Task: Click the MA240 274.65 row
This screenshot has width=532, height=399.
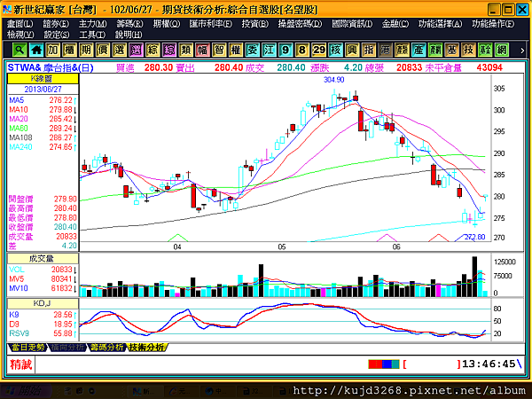Action: 43,147
